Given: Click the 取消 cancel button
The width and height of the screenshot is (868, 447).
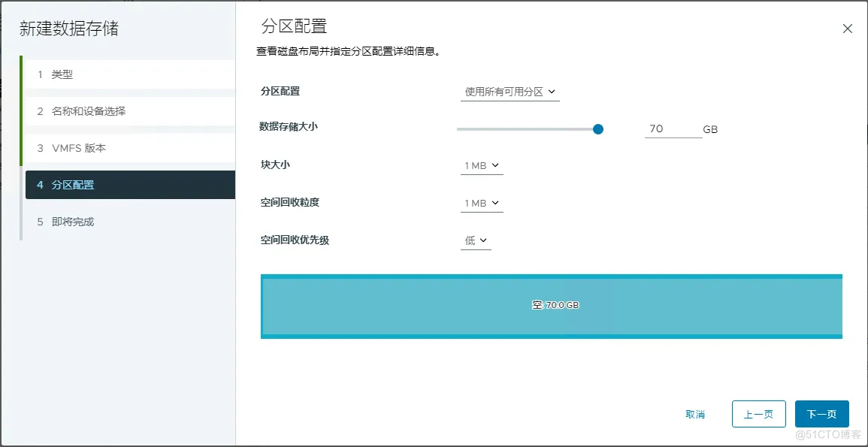Looking at the screenshot, I should [x=695, y=415].
